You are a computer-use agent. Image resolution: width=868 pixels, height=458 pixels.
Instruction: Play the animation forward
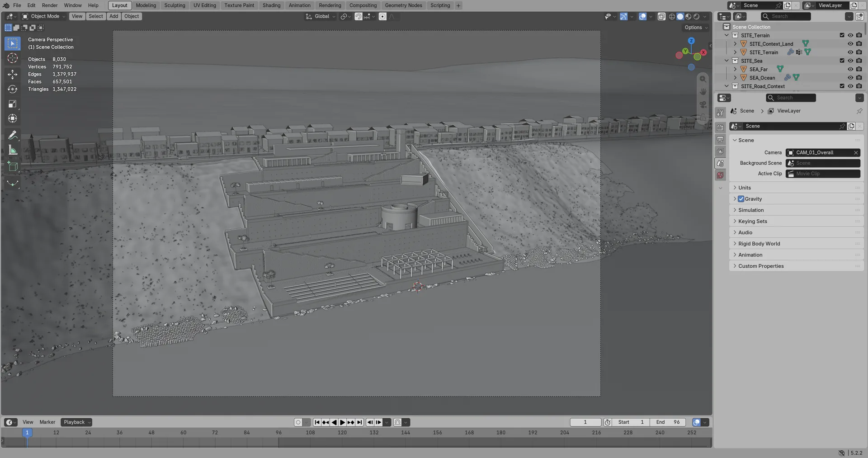point(343,422)
